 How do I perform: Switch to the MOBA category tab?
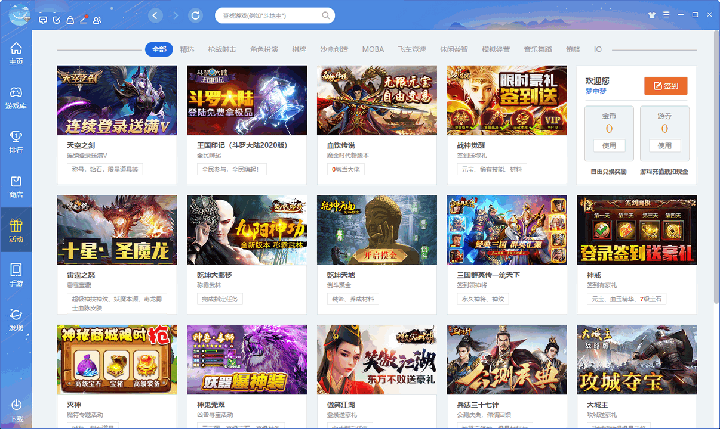373,49
